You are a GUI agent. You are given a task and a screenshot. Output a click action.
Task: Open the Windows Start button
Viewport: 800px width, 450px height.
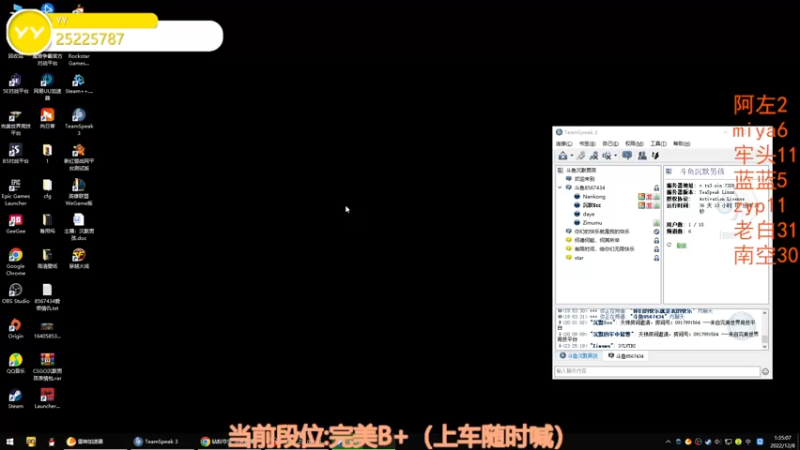click(x=10, y=441)
